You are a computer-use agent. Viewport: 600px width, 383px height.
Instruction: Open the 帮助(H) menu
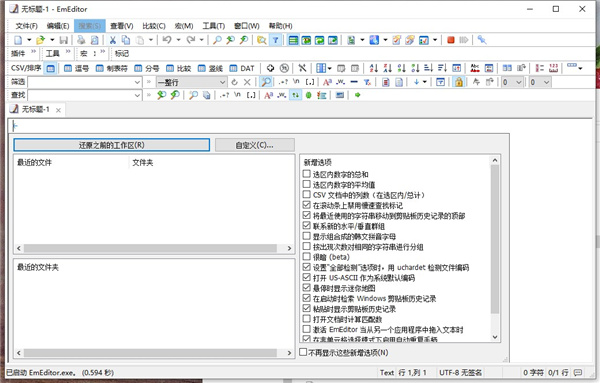point(280,26)
